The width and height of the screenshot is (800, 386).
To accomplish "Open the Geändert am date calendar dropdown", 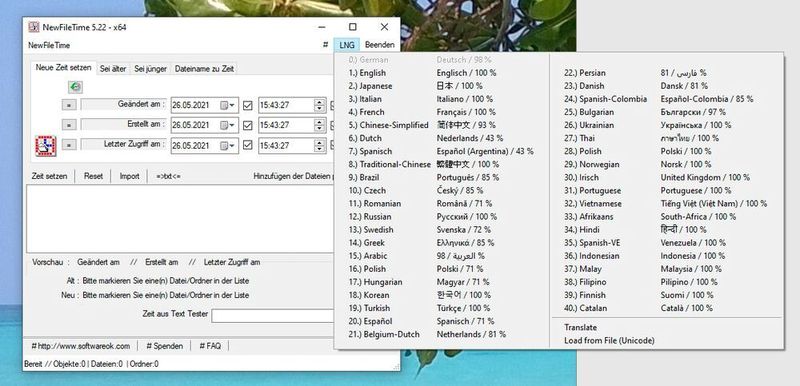I will tap(228, 106).
